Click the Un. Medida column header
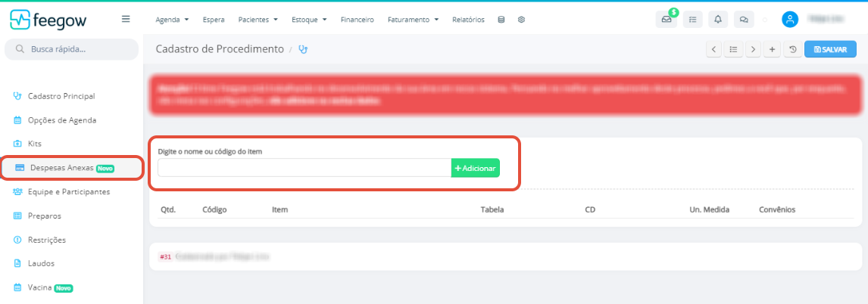868x304 pixels. [709, 210]
